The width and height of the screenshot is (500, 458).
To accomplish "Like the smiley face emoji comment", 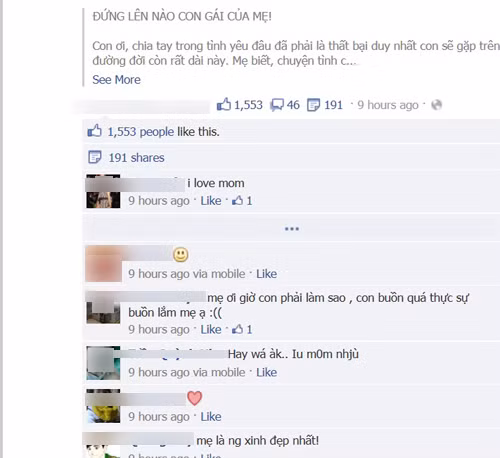I will tap(266, 274).
